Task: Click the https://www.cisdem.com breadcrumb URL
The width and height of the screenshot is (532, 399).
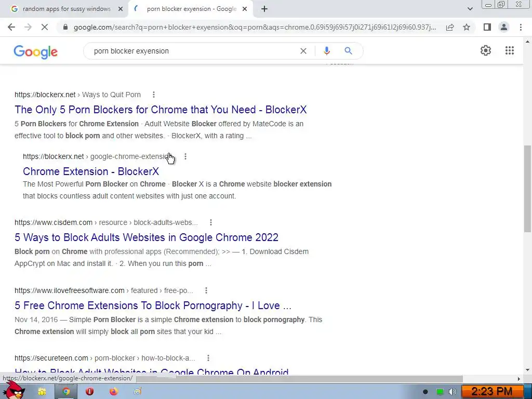Action: [54, 222]
